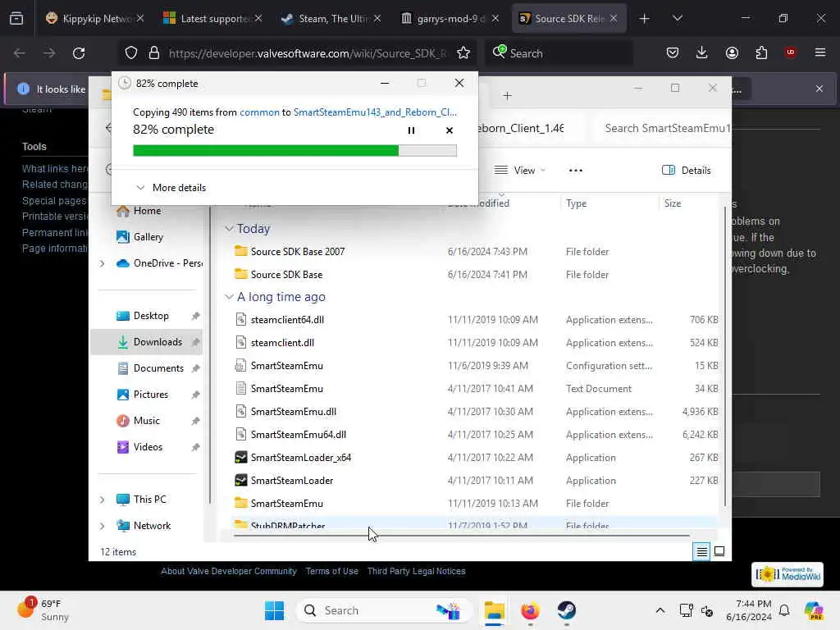Cancel the copy with the small X button

[x=450, y=130]
